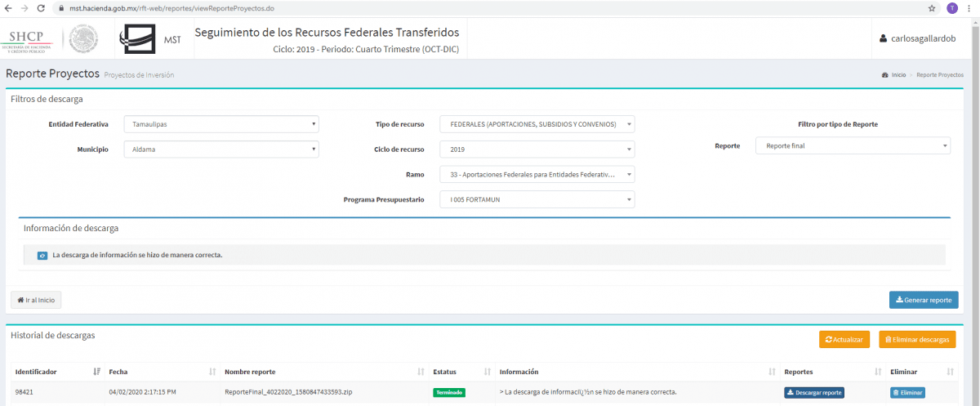
Task: Open carlosagallardob user menu
Action: (917, 38)
